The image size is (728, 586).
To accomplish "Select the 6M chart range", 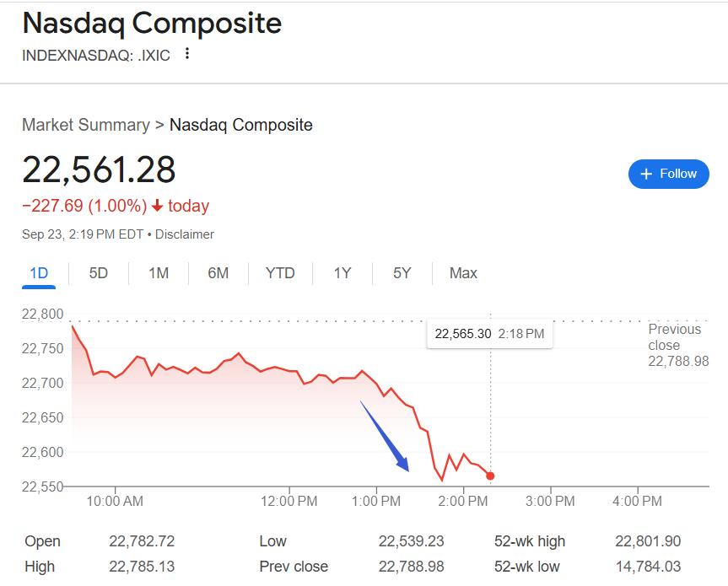I will click(x=218, y=273).
